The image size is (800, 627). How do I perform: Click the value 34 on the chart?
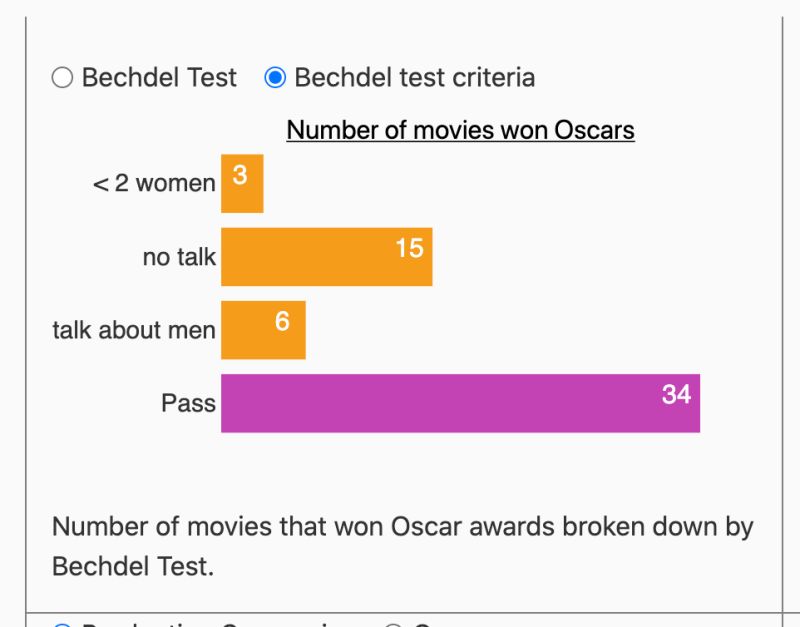tap(676, 394)
